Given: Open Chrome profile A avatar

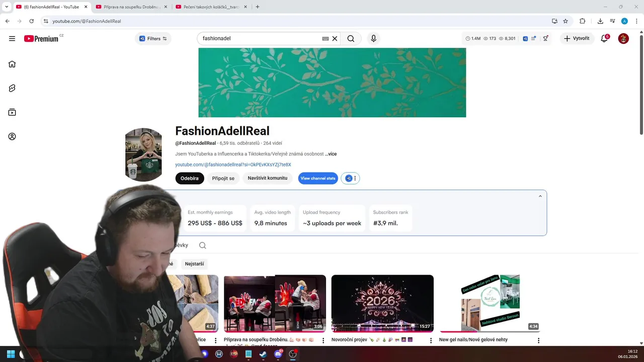Looking at the screenshot, I should click(624, 21).
